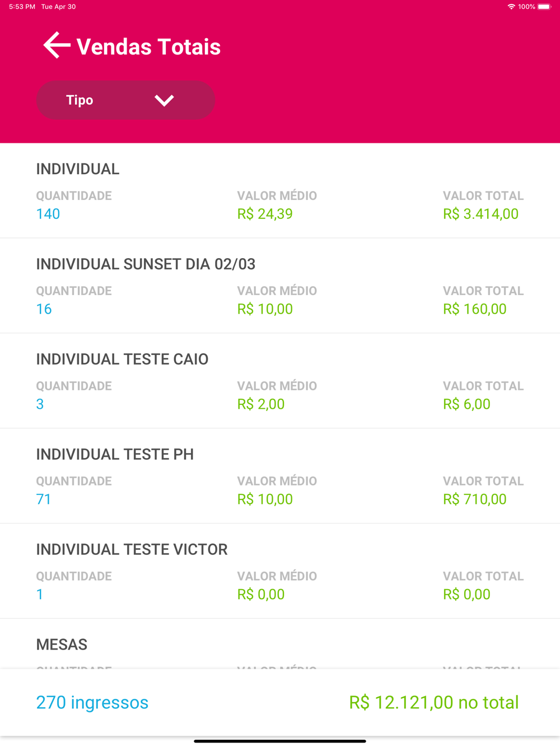Go back using the arrow icon
Viewport: 560px width, 747px height.
click(57, 45)
